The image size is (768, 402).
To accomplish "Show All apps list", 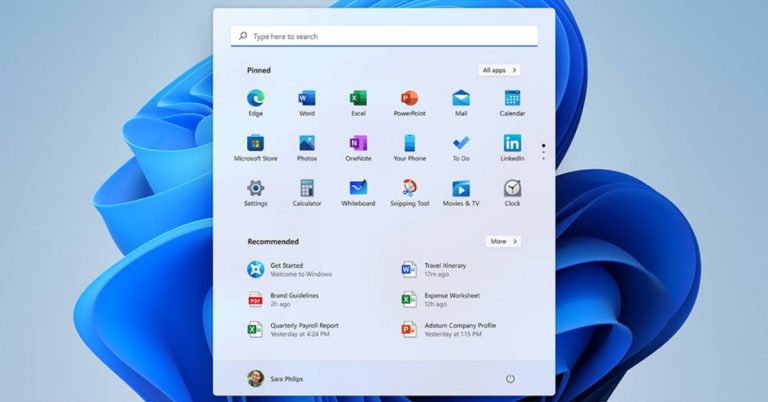I will click(499, 70).
